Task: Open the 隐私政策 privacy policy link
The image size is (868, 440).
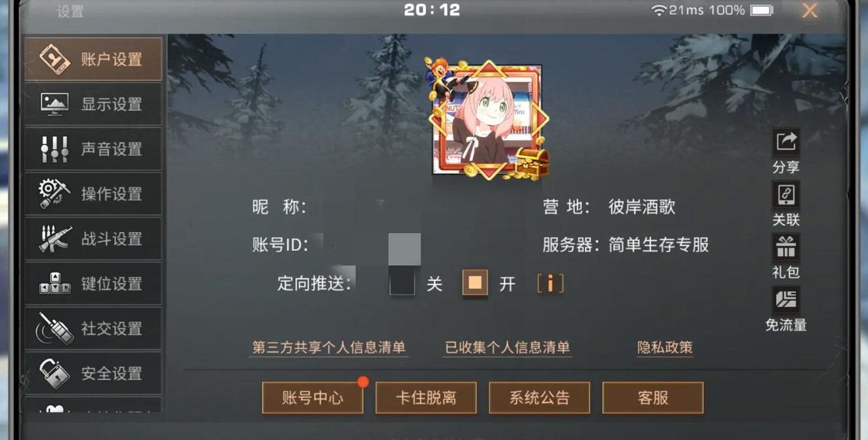Action: (665, 347)
